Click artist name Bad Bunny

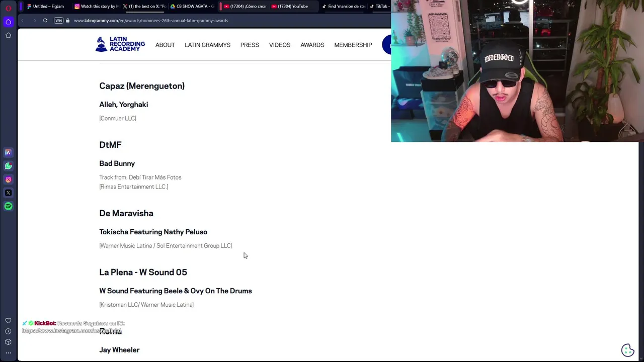tap(117, 163)
